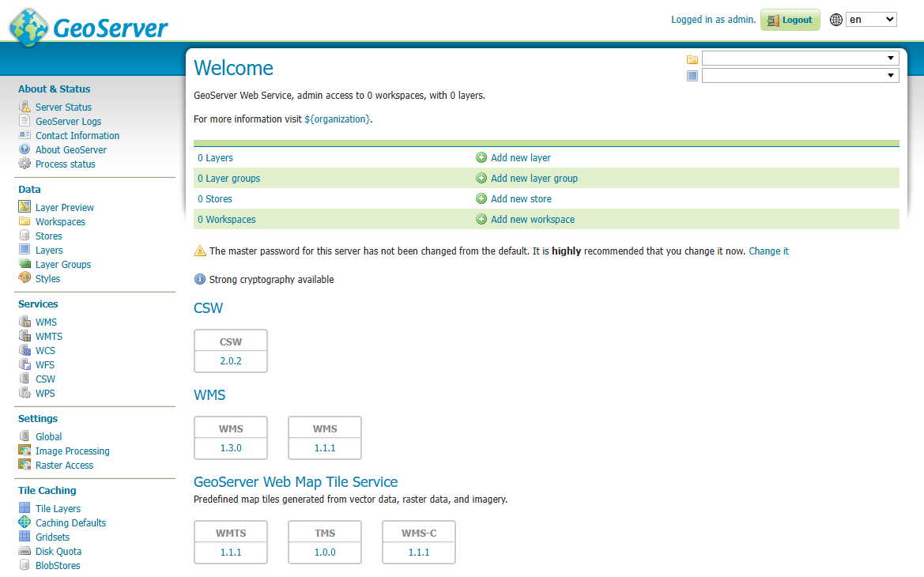Click the WCS service icon
This screenshot has width=924, height=577.
(x=25, y=350)
